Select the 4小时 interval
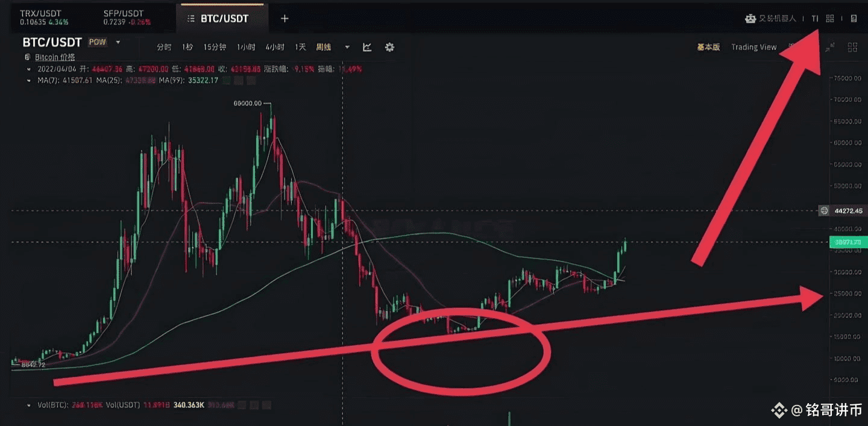Screen dimensions: 868x426 (x=275, y=47)
